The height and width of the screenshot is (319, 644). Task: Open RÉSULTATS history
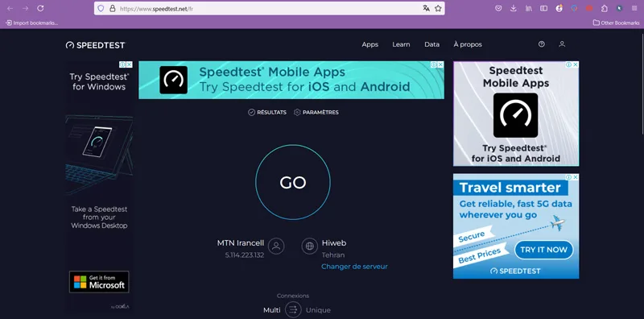[267, 112]
